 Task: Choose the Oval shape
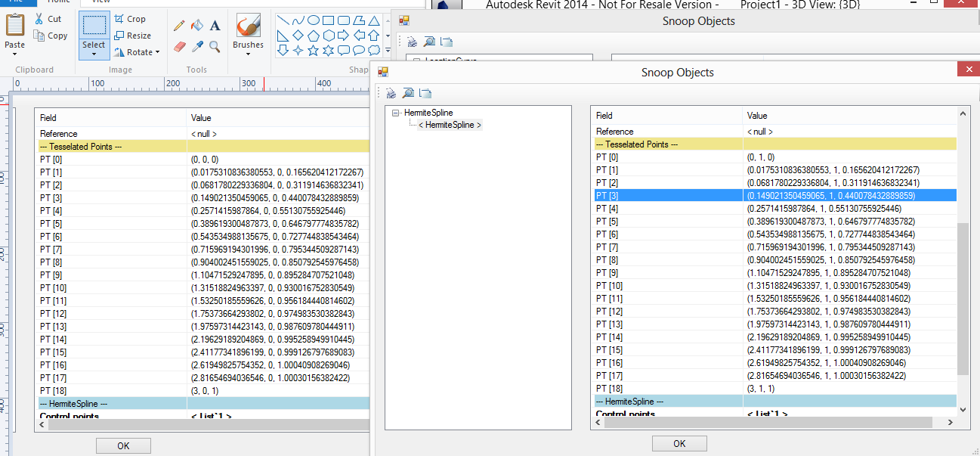click(313, 20)
